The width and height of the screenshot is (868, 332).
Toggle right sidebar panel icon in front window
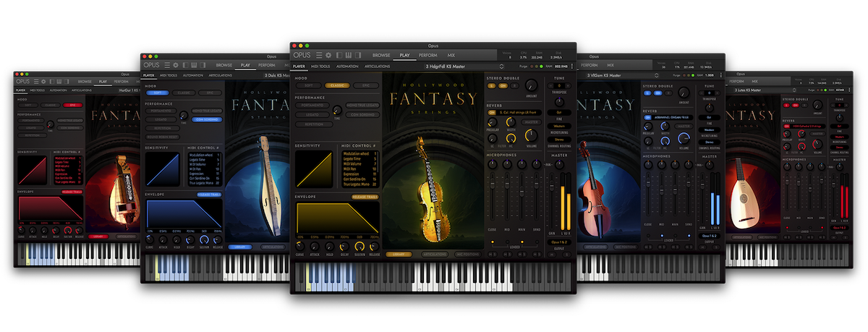[357, 55]
